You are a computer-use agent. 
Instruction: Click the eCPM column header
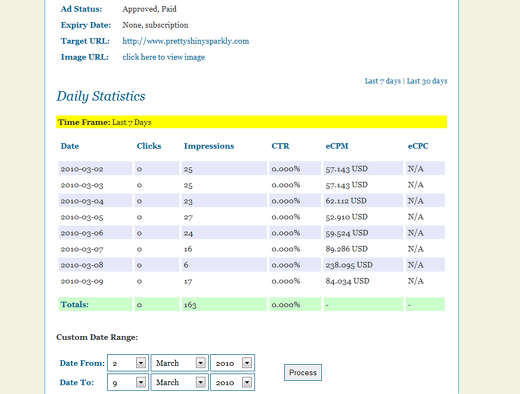pyautogui.click(x=337, y=146)
